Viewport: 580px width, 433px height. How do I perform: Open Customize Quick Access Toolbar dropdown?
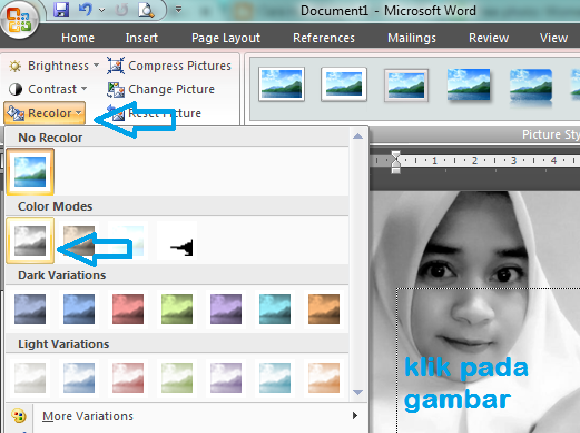(178, 9)
